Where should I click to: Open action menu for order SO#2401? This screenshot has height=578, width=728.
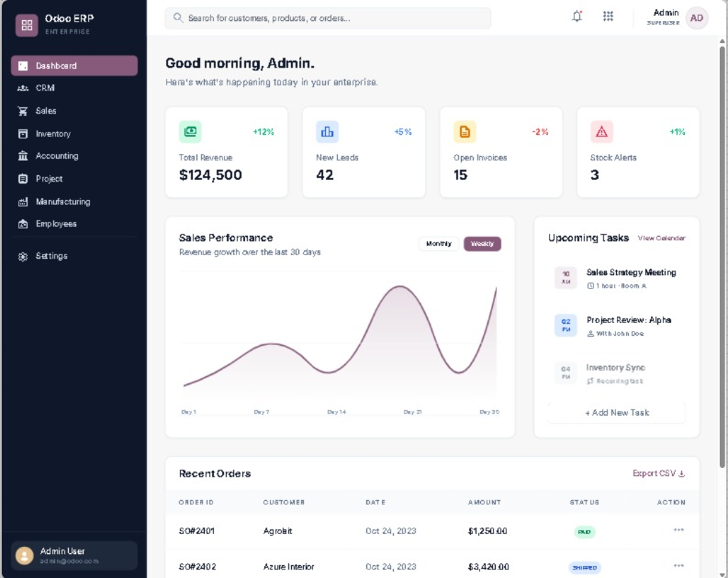tap(678, 529)
